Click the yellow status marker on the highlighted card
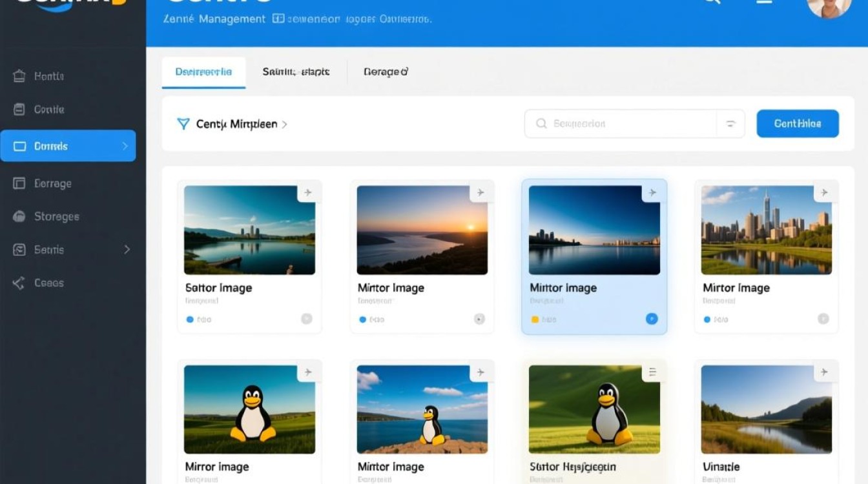The width and height of the screenshot is (868, 484). (x=534, y=319)
